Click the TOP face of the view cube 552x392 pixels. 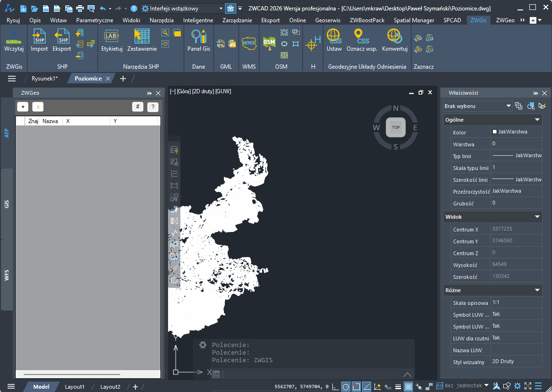click(396, 127)
